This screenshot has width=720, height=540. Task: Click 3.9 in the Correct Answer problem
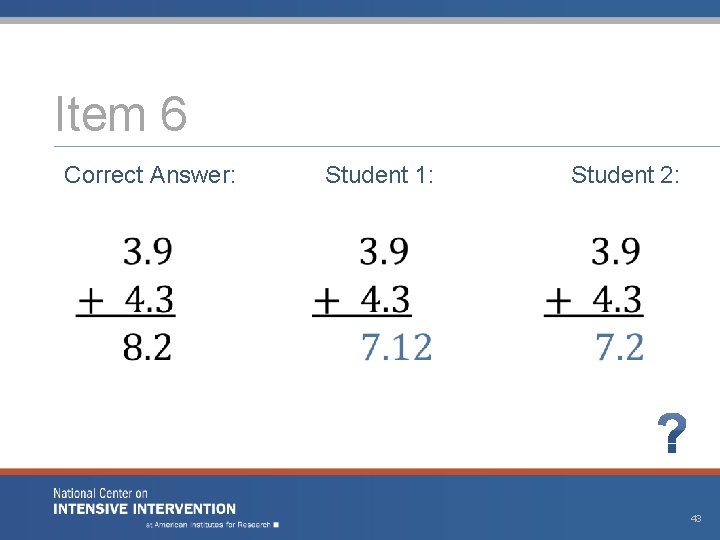tap(148, 251)
